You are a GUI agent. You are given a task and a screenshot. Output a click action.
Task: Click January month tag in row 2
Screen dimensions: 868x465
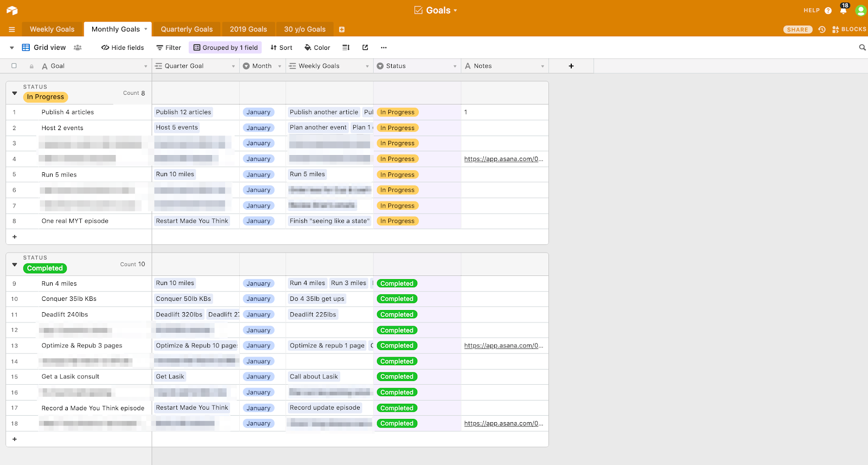pos(258,128)
